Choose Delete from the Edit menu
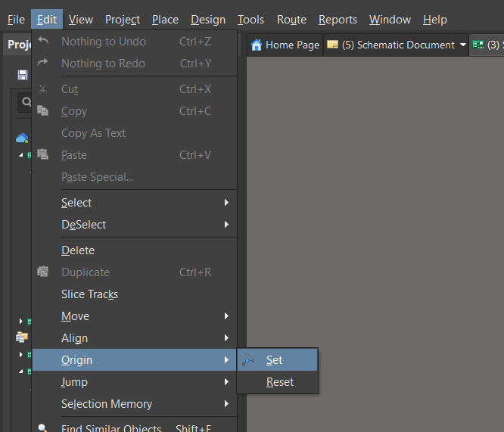The height and width of the screenshot is (432, 504). (x=135, y=250)
